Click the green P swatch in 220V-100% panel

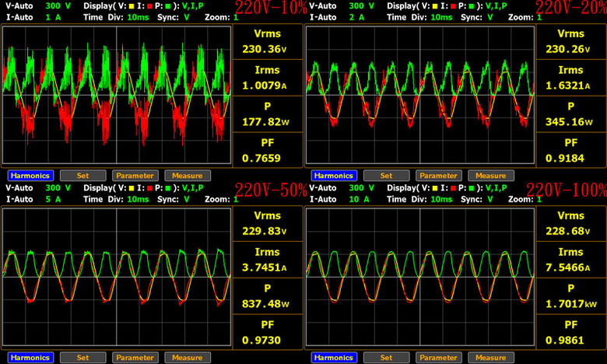pyautogui.click(x=472, y=188)
